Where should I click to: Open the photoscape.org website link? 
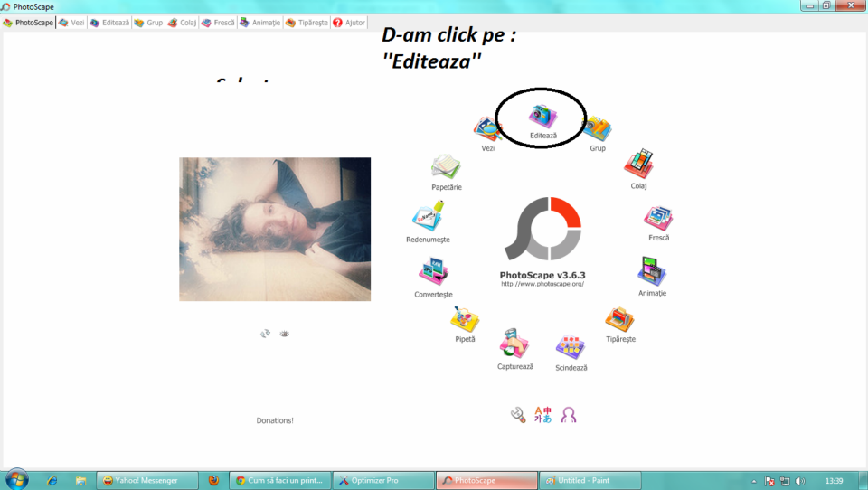pyautogui.click(x=542, y=284)
